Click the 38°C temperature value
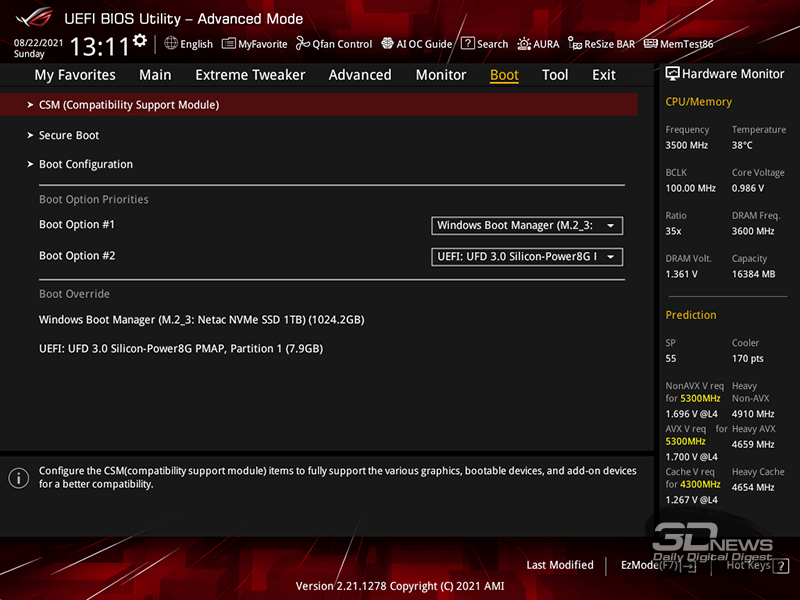The width and height of the screenshot is (800, 600). click(x=742, y=145)
